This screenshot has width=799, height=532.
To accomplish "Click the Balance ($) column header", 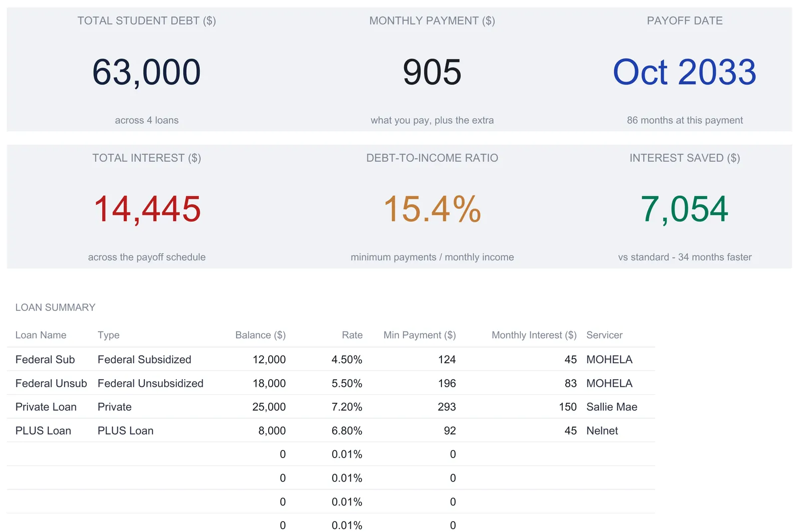I will coord(260,335).
